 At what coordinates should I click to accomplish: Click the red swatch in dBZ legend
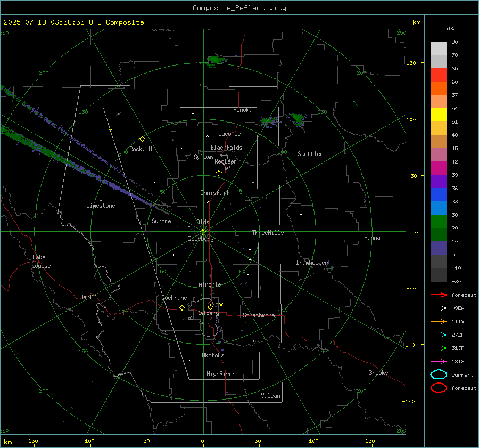pyautogui.click(x=439, y=75)
